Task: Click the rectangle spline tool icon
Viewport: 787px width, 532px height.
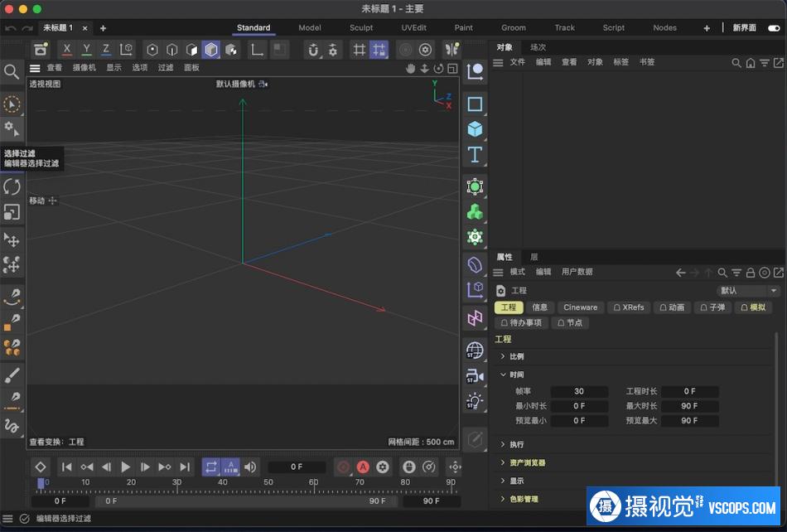Action: tap(475, 104)
